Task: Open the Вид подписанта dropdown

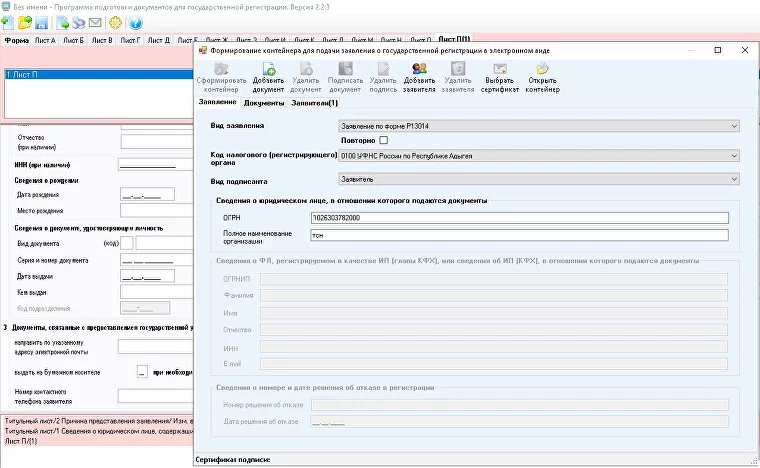Action: pos(539,179)
